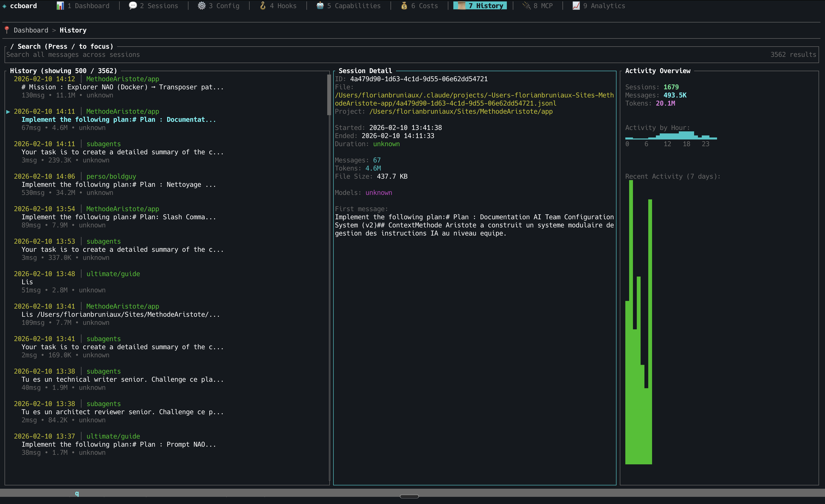Click the red pin breadcrumb icon
Viewport: 825px width, 504px height.
click(x=7, y=30)
